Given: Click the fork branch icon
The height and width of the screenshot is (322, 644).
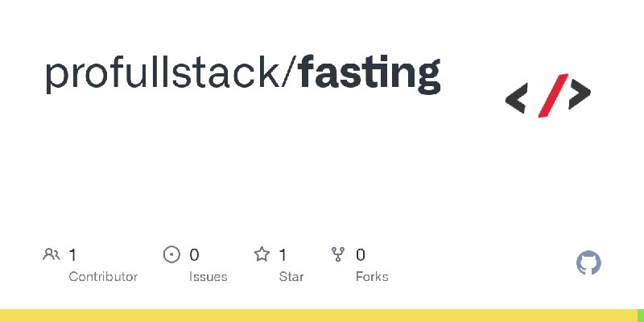Looking at the screenshot, I should coord(338,254).
